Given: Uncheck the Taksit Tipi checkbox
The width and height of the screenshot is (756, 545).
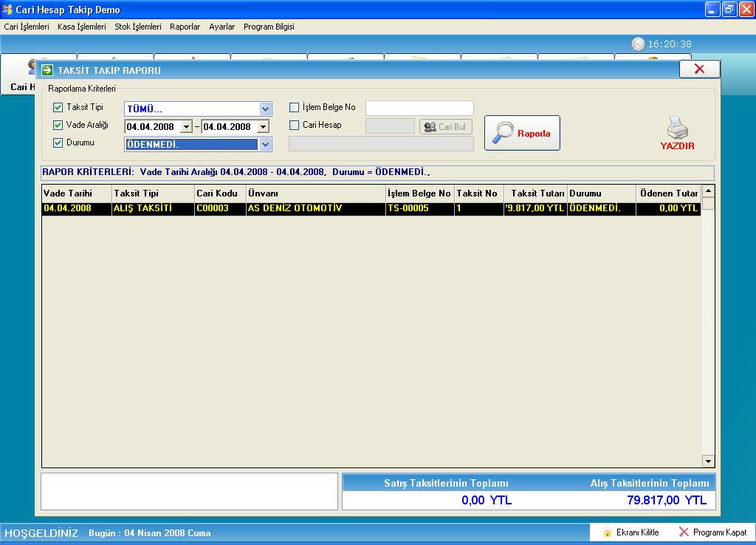Looking at the screenshot, I should point(58,108).
